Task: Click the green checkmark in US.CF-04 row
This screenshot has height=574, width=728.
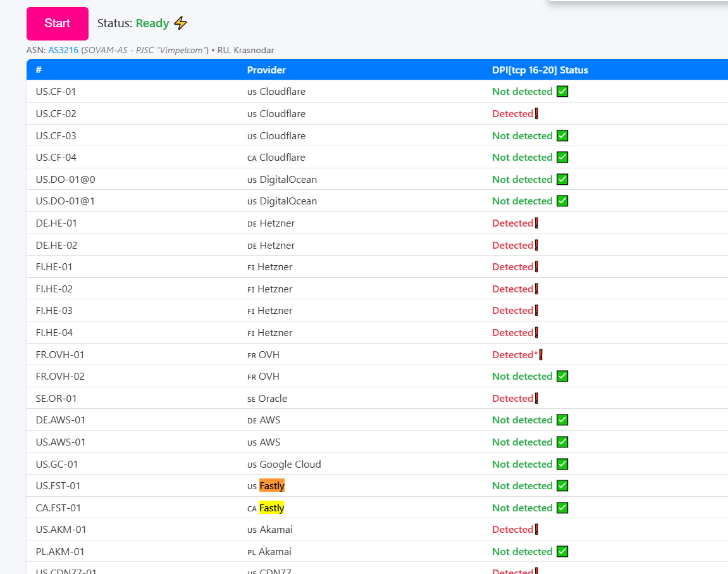Action: click(x=562, y=158)
